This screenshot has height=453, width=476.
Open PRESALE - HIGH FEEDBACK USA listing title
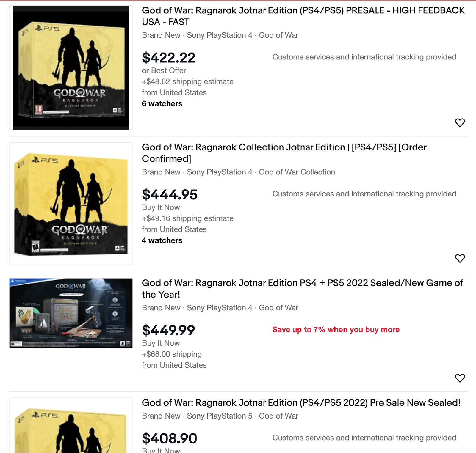tap(303, 16)
